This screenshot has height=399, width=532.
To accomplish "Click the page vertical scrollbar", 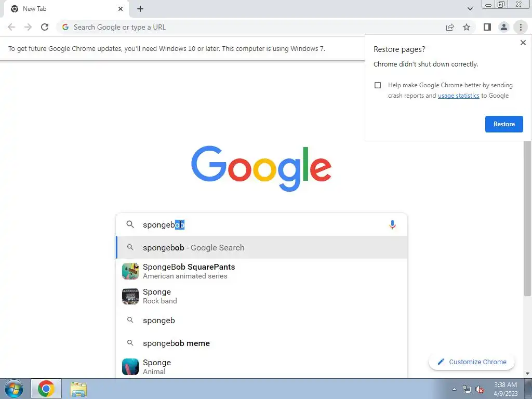I will [528, 217].
